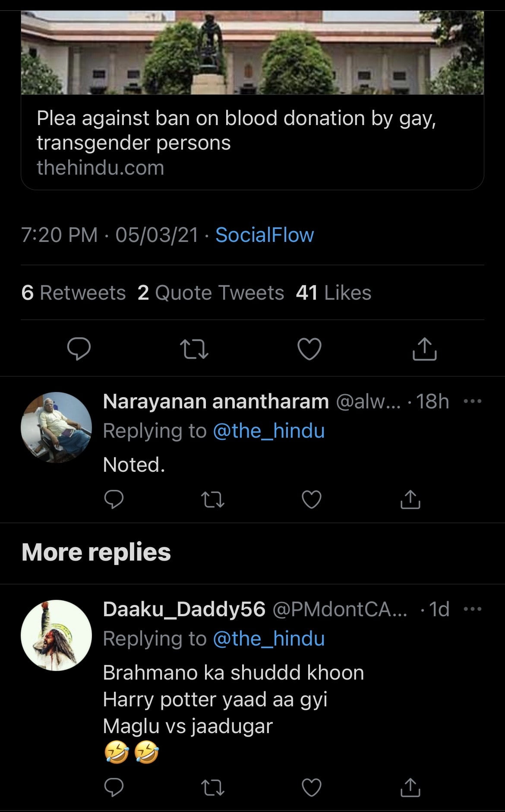Like Daaku_Daddy56's reply
505x812 pixels.
point(311,787)
